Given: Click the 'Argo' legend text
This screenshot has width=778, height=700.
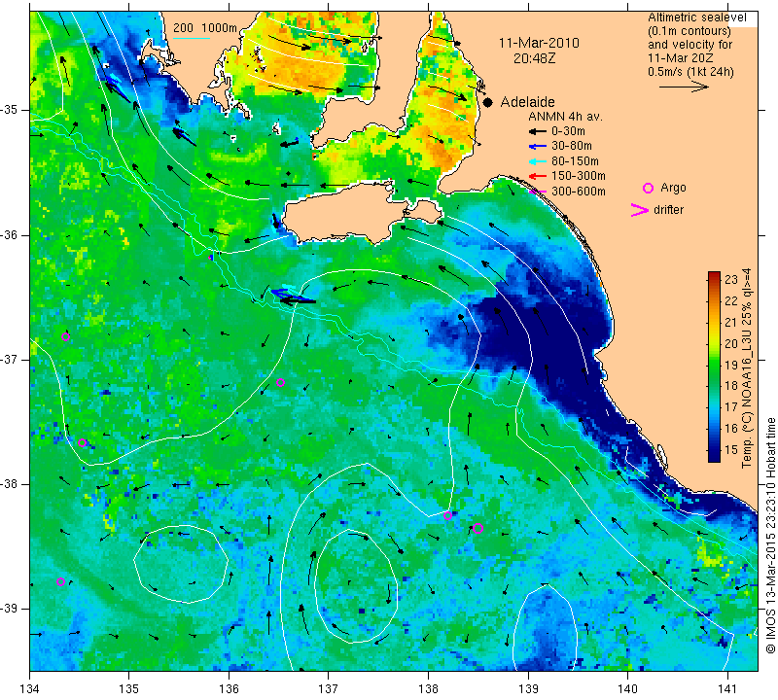Looking at the screenshot, I should coord(673,188).
